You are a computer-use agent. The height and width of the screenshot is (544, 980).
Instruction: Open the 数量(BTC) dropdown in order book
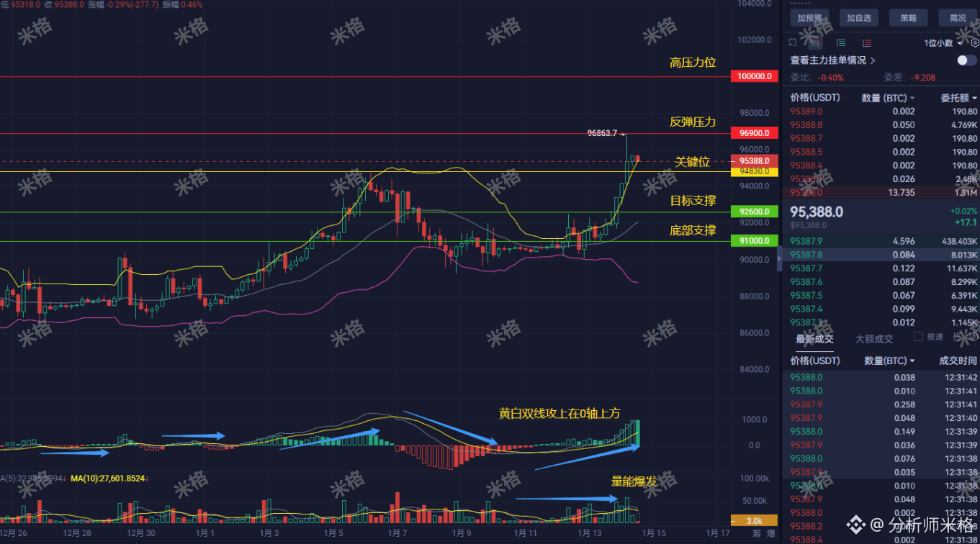point(889,97)
